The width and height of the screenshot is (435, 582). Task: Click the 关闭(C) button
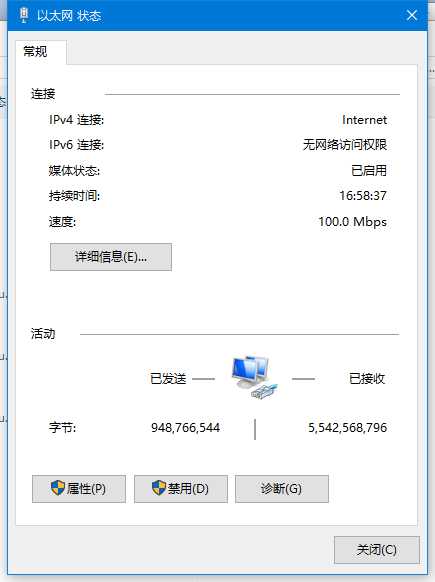376,550
